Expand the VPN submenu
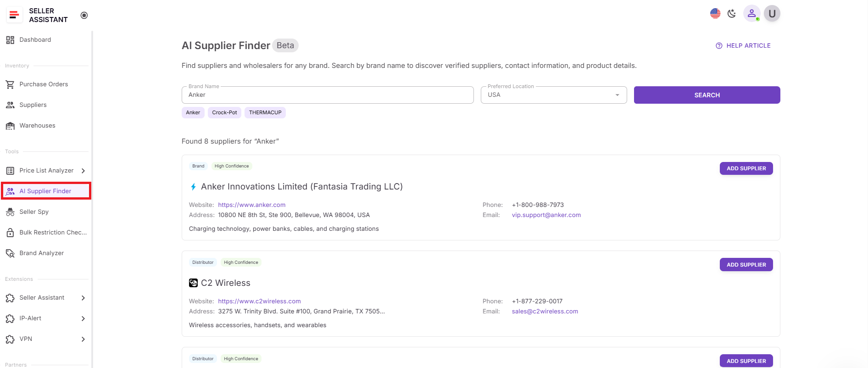 pyautogui.click(x=83, y=339)
